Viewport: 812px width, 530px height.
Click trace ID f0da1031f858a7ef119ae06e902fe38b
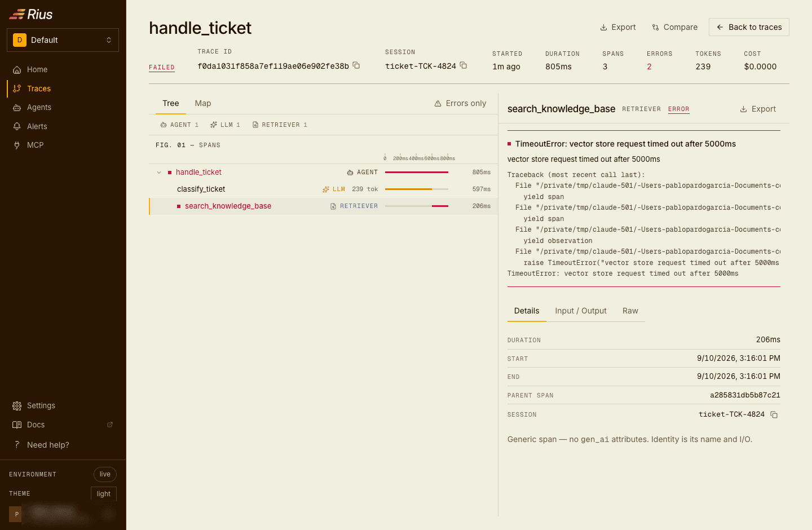tap(273, 67)
